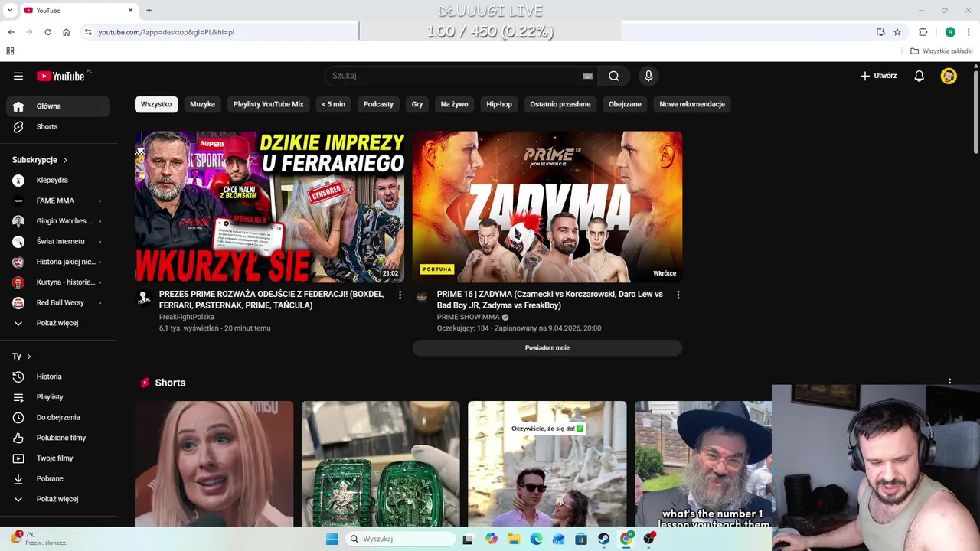Viewport: 980px width, 551px height.
Task: Select the Hip-hop filter chip
Action: (499, 104)
